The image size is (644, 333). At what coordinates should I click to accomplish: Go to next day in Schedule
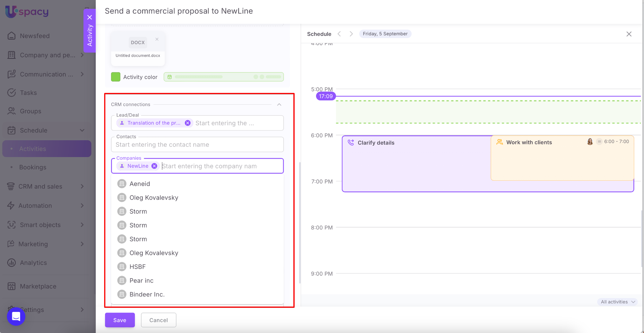351,34
